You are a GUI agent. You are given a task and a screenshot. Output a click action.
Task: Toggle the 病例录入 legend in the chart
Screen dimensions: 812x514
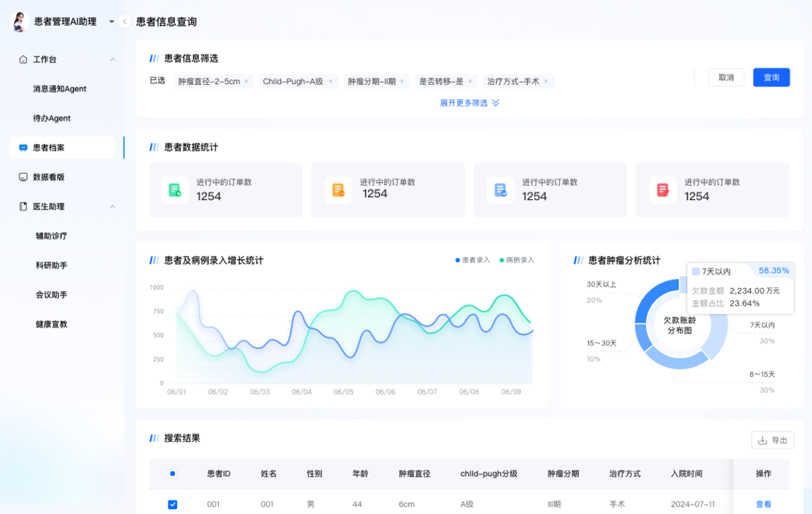pos(517,260)
